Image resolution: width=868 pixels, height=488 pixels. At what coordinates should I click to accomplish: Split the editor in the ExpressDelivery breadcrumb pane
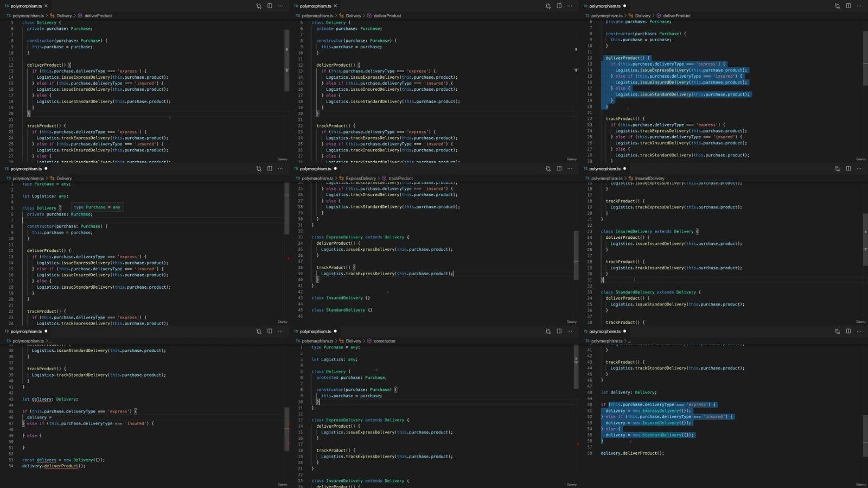pos(559,169)
